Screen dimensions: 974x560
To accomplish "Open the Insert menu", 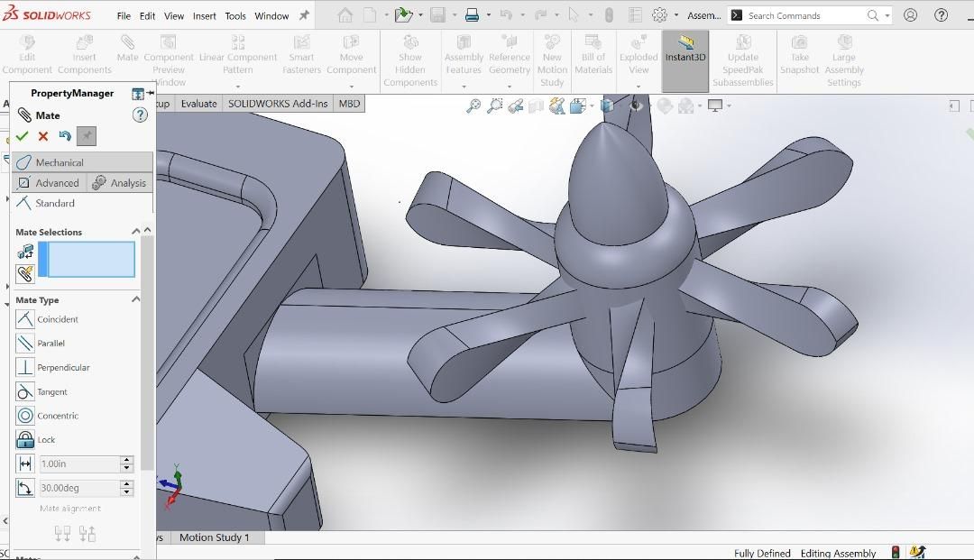I will click(204, 15).
